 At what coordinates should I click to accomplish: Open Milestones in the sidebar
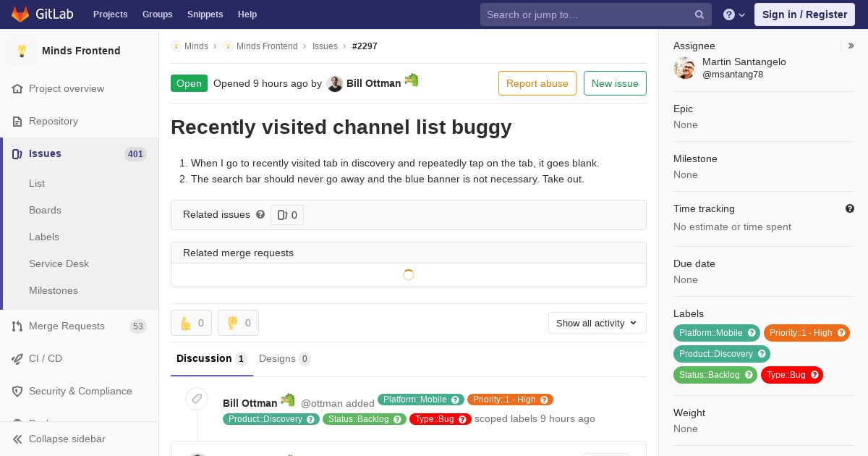54,291
